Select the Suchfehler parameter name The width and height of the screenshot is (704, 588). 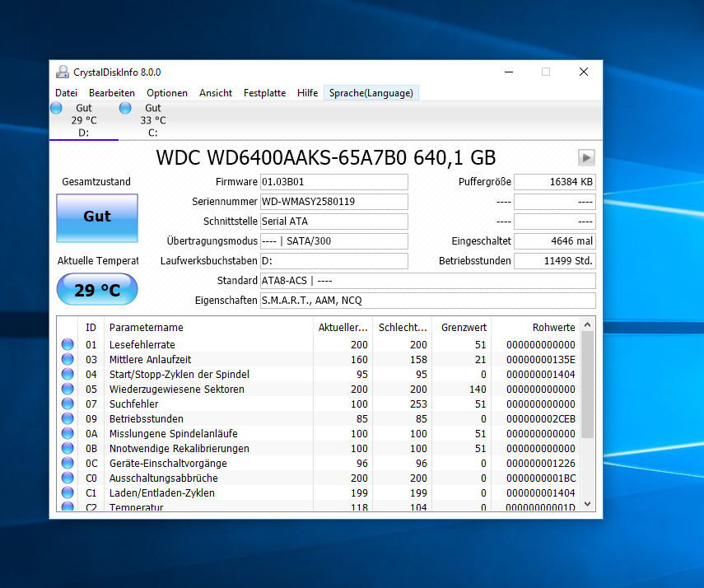133,404
